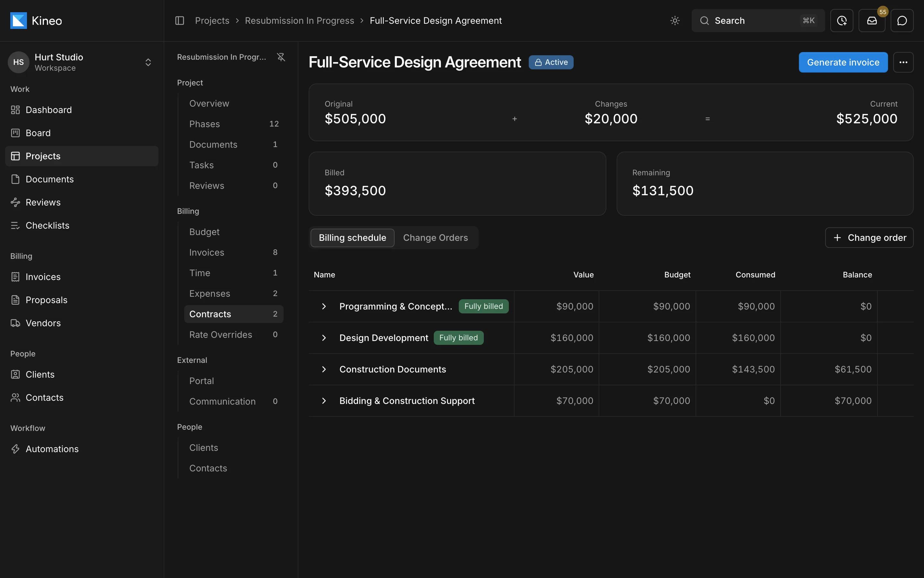Open Billing section Invoices in left sidebar
924x578 pixels.
82,277
